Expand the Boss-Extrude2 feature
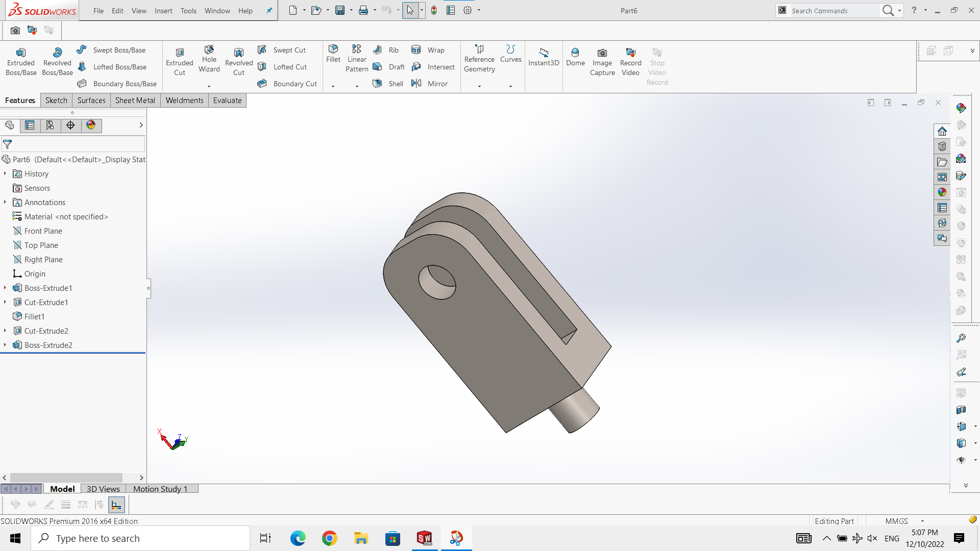Screen dimensions: 980x551 pos(5,345)
